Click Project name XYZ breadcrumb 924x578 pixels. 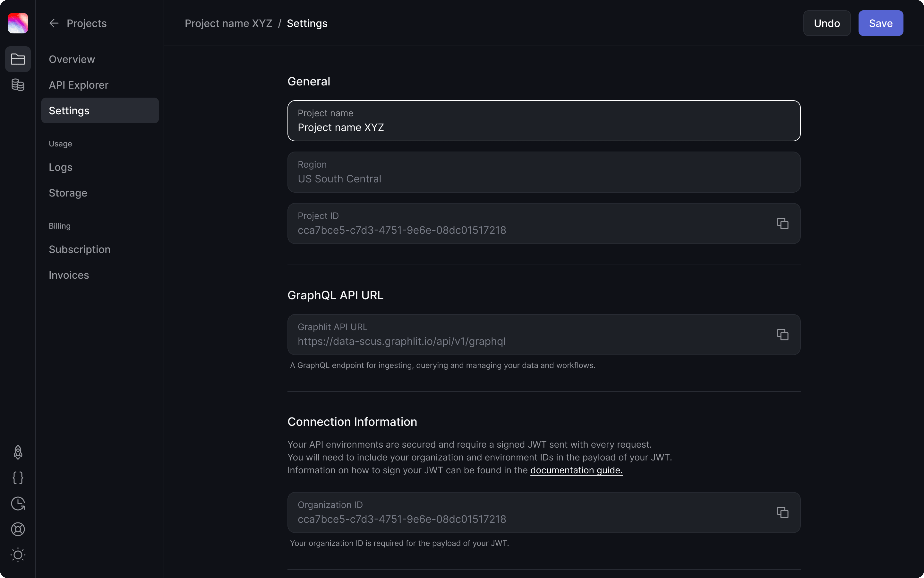coord(228,23)
